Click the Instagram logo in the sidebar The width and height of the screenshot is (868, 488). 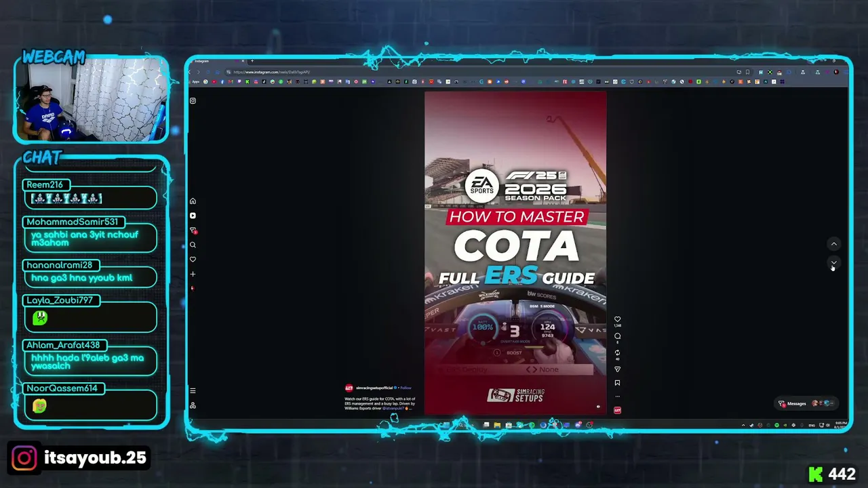193,101
